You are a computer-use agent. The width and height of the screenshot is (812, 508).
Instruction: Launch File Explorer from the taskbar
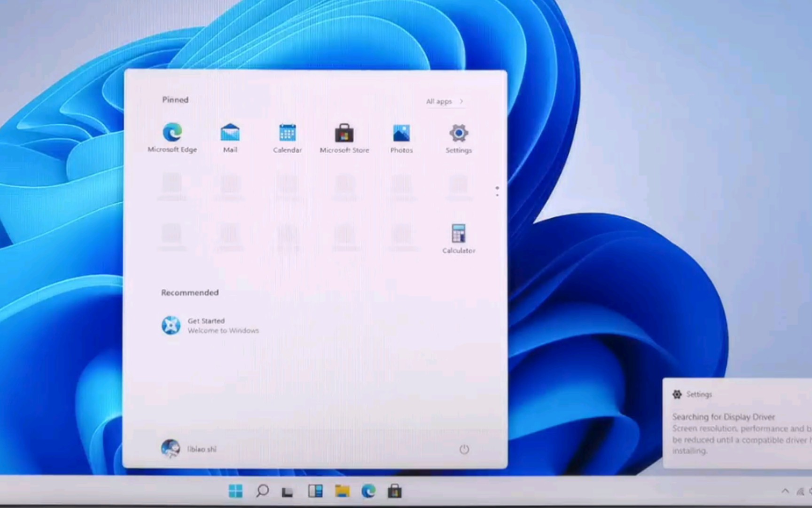point(342,491)
